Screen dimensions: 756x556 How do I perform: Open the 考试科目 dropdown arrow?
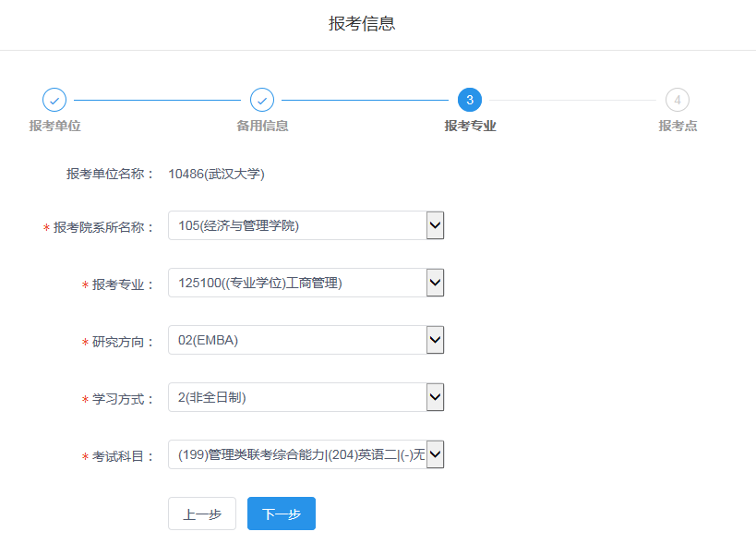pos(435,454)
